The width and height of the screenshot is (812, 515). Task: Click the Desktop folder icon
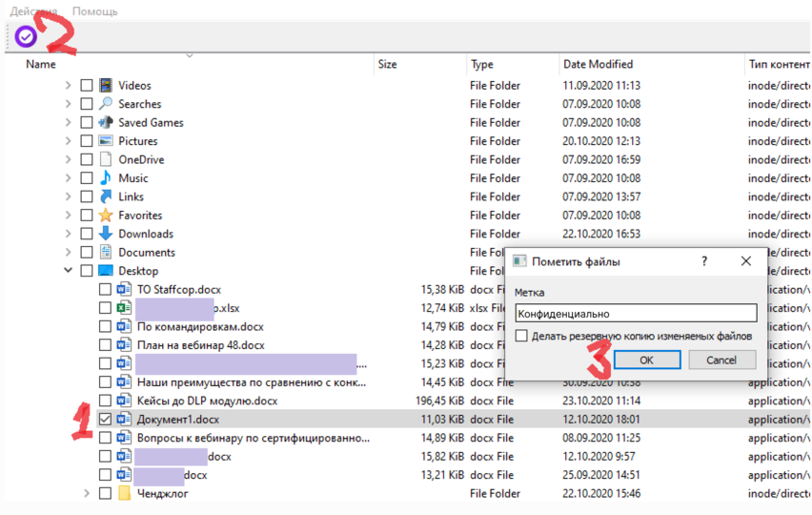click(106, 271)
